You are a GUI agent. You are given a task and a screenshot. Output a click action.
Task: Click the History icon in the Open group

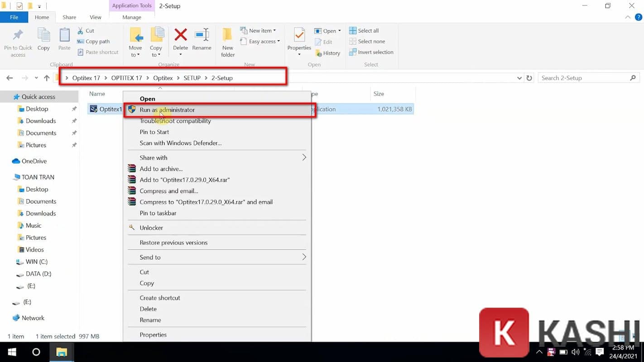[x=327, y=53]
